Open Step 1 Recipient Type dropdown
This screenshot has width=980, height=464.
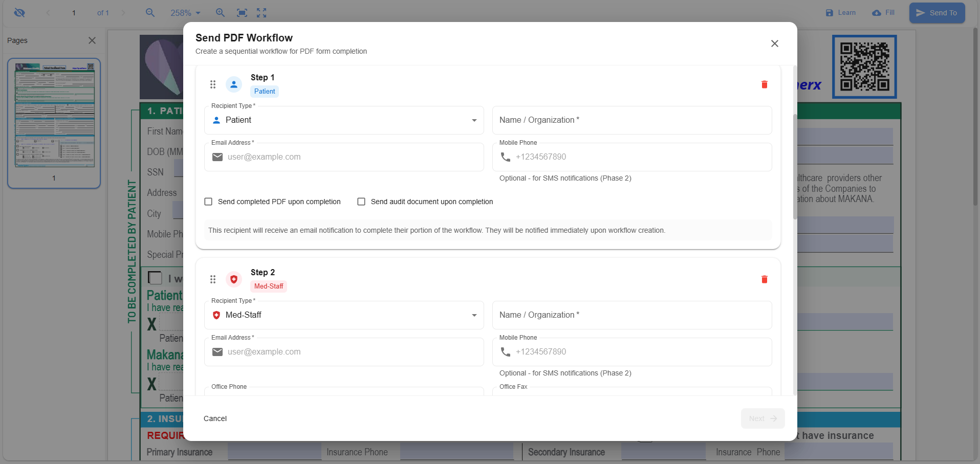[344, 120]
